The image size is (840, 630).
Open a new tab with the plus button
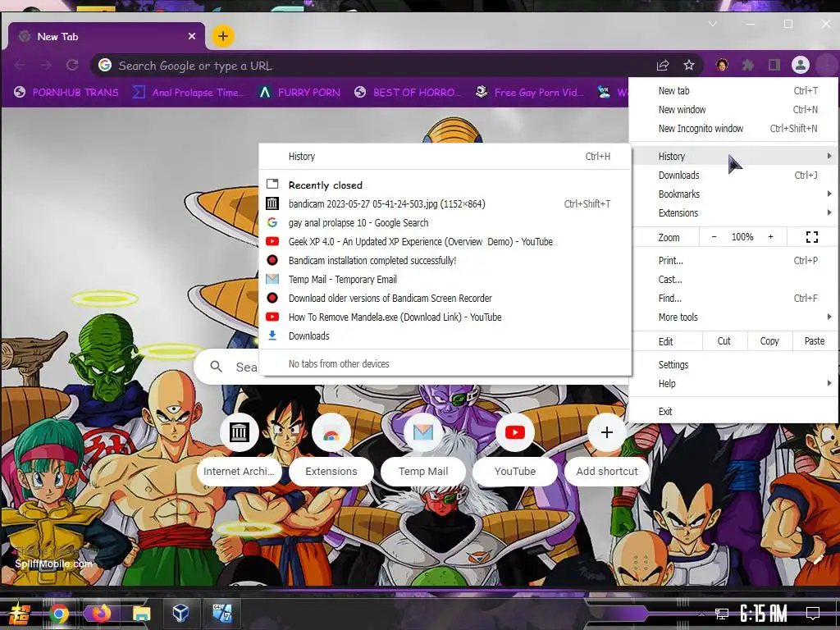tap(223, 36)
